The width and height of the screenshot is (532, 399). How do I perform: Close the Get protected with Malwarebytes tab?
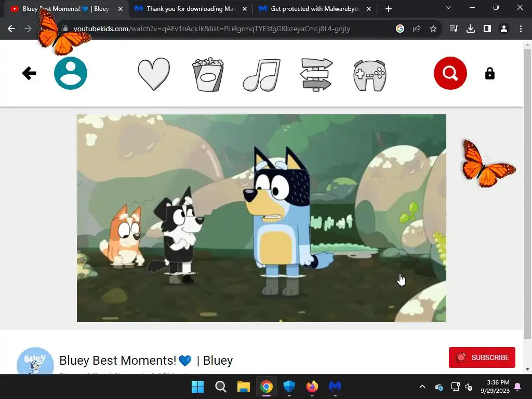[x=369, y=9]
